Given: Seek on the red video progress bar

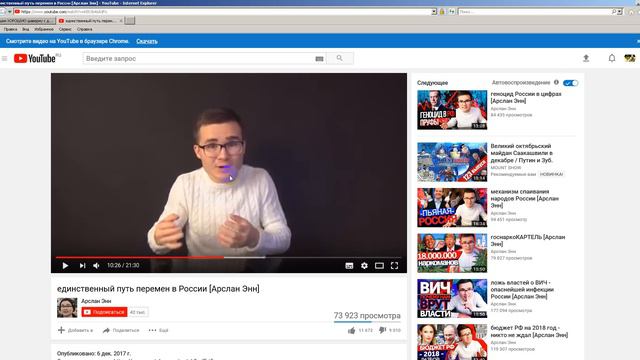Looking at the screenshot, I should (x=140, y=257).
